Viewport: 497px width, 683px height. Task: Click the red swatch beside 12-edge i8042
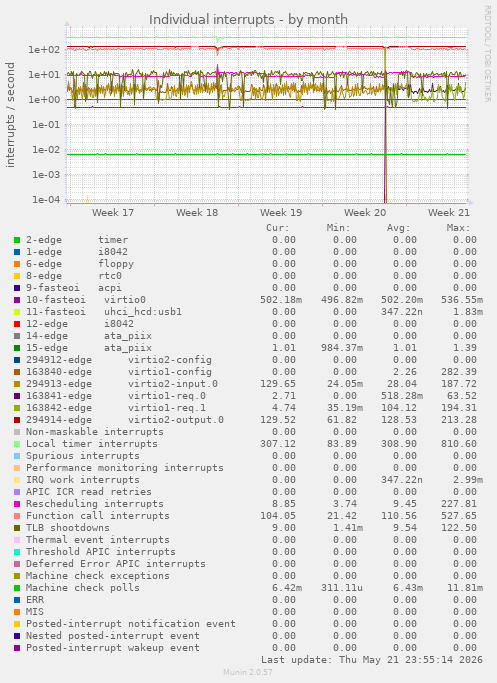(17, 324)
